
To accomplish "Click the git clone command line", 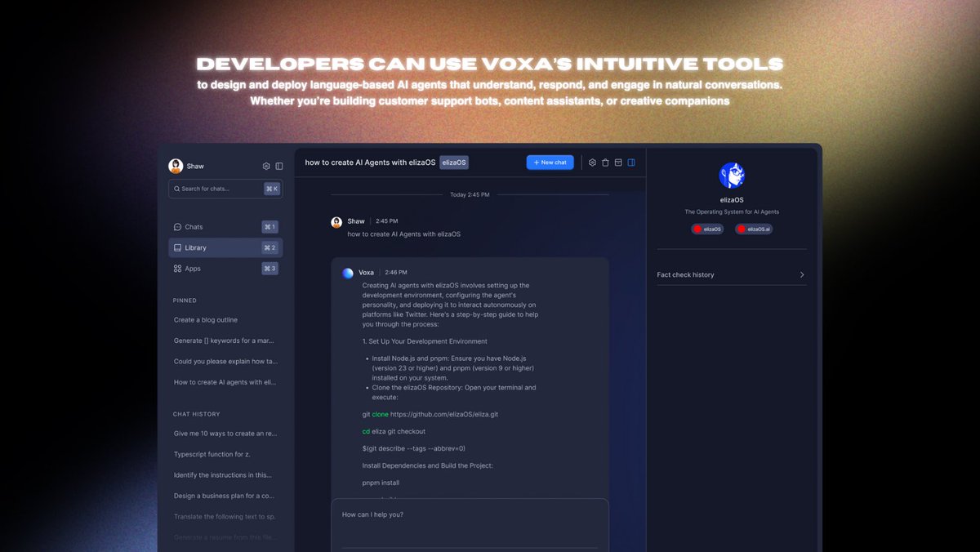I will 430,415.
